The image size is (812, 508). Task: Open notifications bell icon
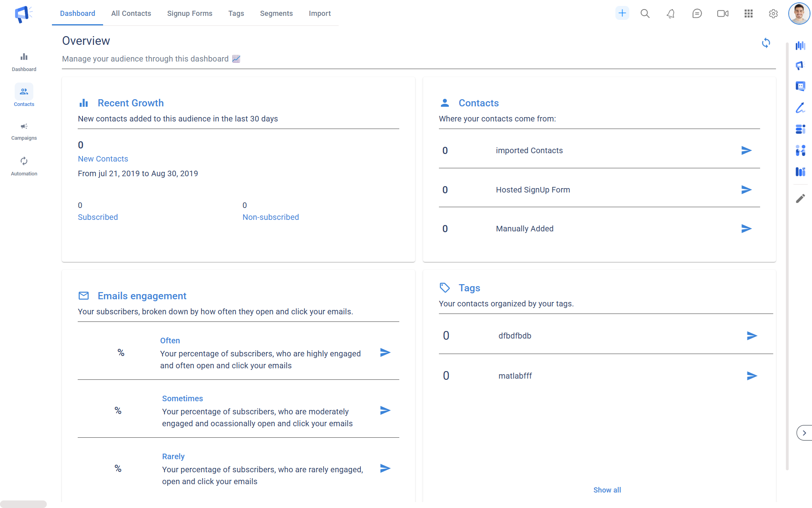[670, 13]
